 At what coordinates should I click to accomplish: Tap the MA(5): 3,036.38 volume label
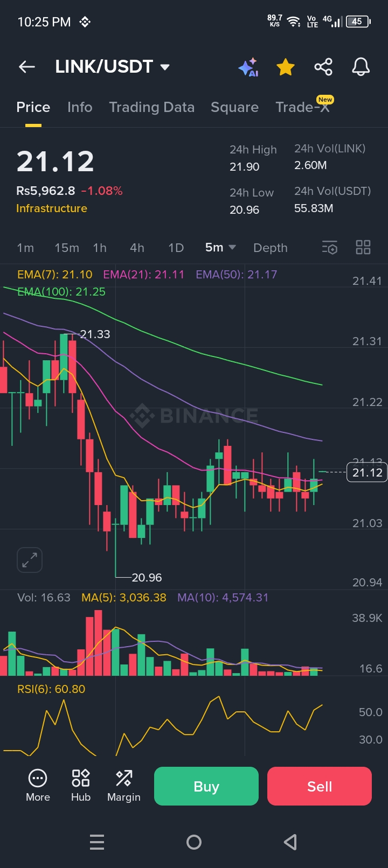click(x=124, y=598)
